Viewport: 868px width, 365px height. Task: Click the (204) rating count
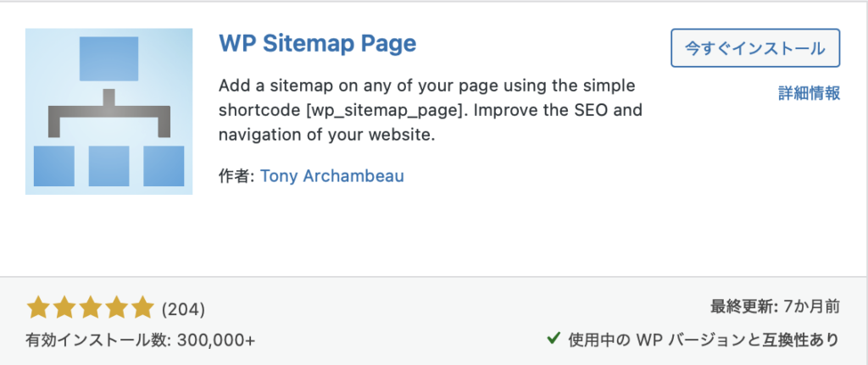point(182,309)
